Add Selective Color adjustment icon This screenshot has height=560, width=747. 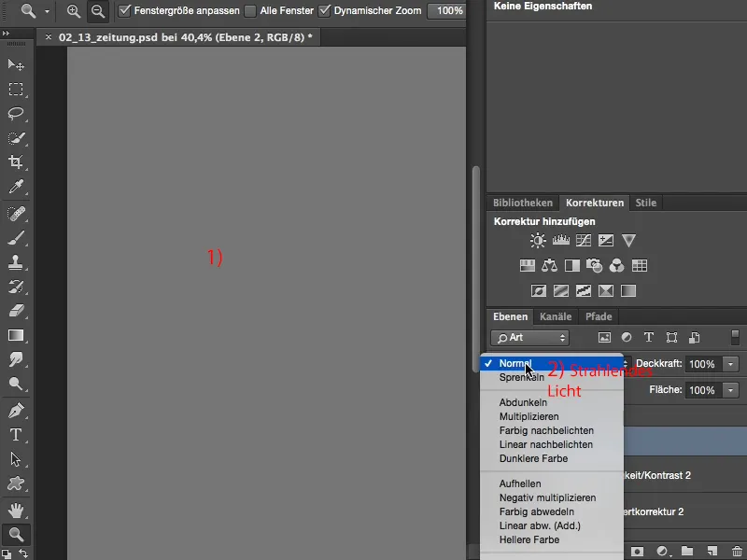pyautogui.click(x=605, y=290)
